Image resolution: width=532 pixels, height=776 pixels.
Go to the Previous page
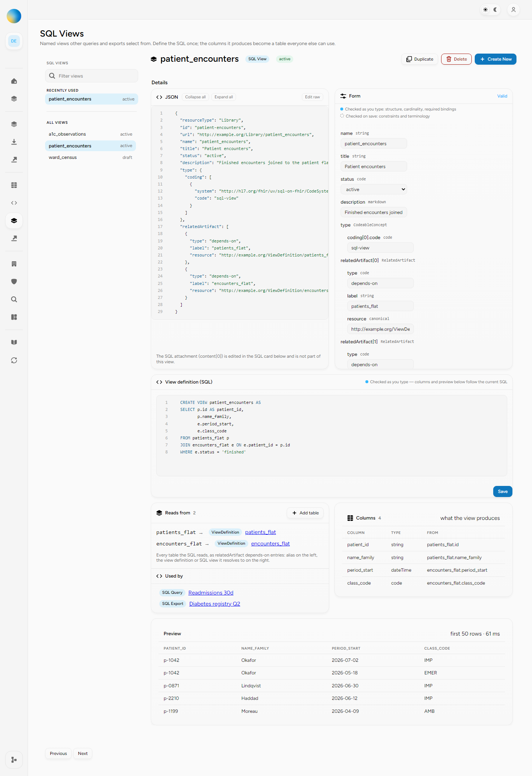(58, 753)
